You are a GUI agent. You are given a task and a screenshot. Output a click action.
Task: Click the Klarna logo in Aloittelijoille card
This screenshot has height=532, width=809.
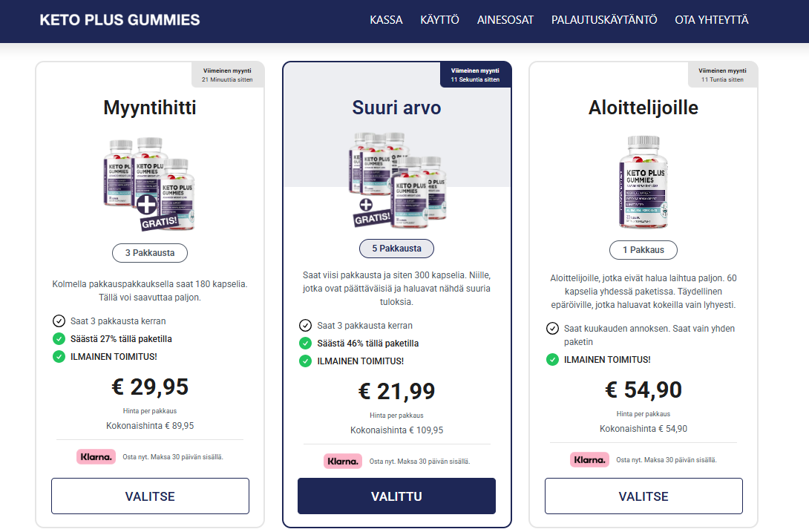(589, 460)
